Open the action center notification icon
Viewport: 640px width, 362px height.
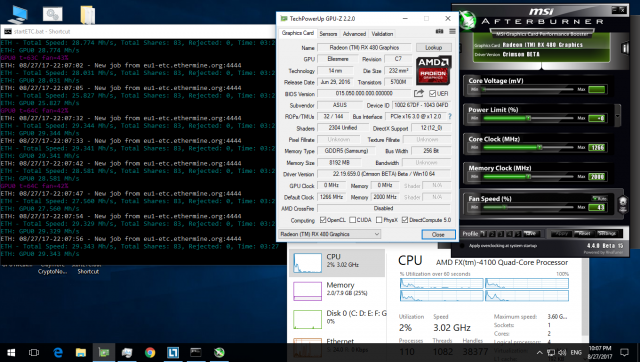624,352
